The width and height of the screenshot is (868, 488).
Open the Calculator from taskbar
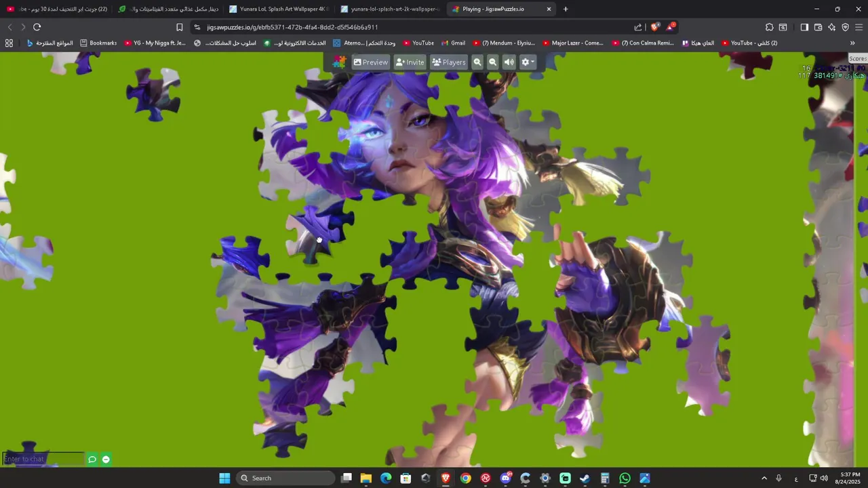coord(605,478)
